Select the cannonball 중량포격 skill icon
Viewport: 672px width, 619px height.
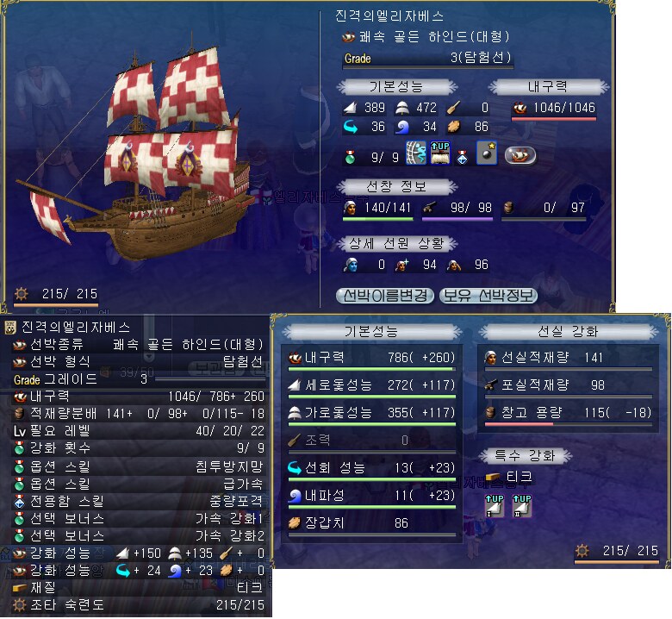[487, 153]
